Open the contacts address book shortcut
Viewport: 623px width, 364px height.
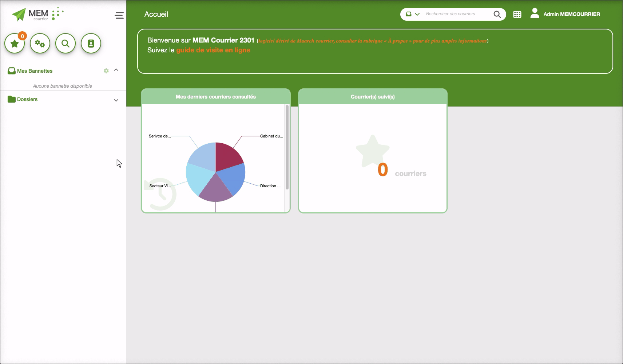pos(91,44)
